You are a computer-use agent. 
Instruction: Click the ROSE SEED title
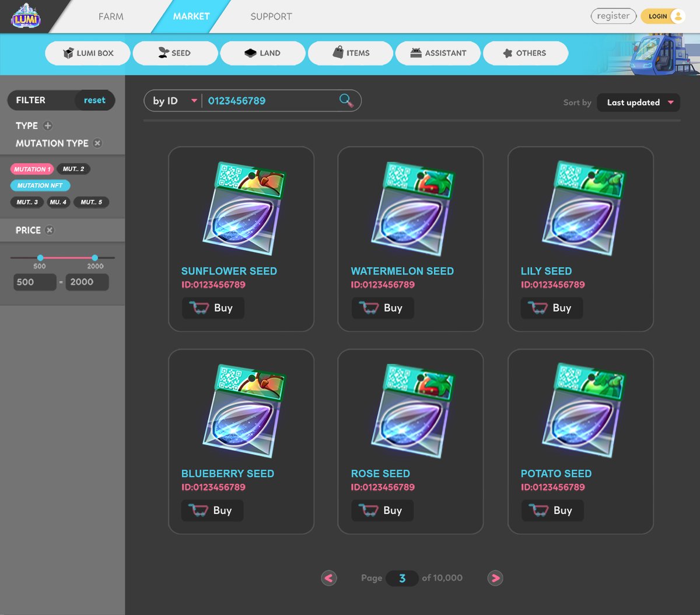(381, 474)
